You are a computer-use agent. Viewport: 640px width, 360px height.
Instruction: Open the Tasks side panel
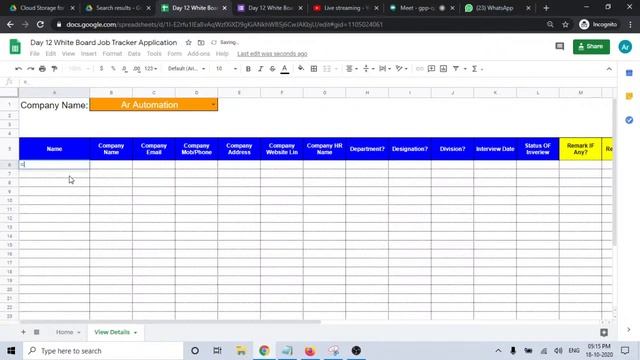coord(629,120)
